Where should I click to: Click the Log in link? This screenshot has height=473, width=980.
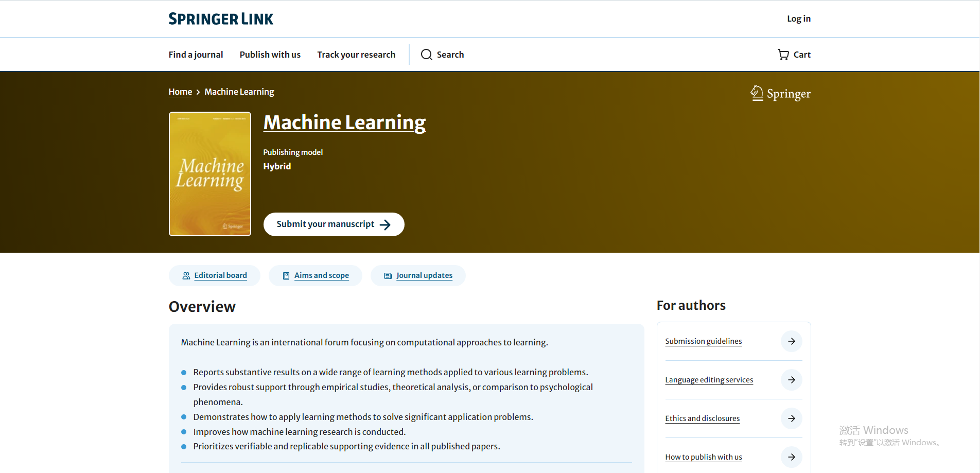coord(799,19)
